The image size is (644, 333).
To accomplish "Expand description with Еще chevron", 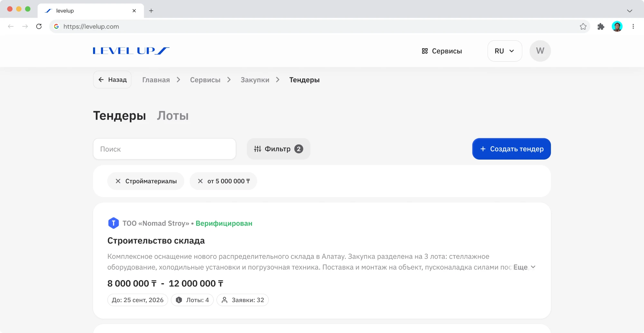I will [524, 267].
